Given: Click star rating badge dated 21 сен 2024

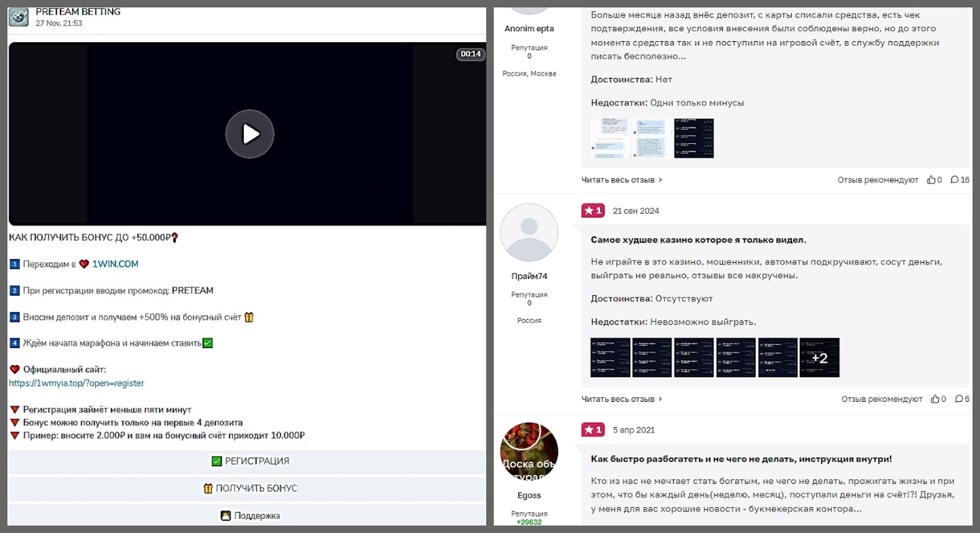Looking at the screenshot, I should coord(593,211).
